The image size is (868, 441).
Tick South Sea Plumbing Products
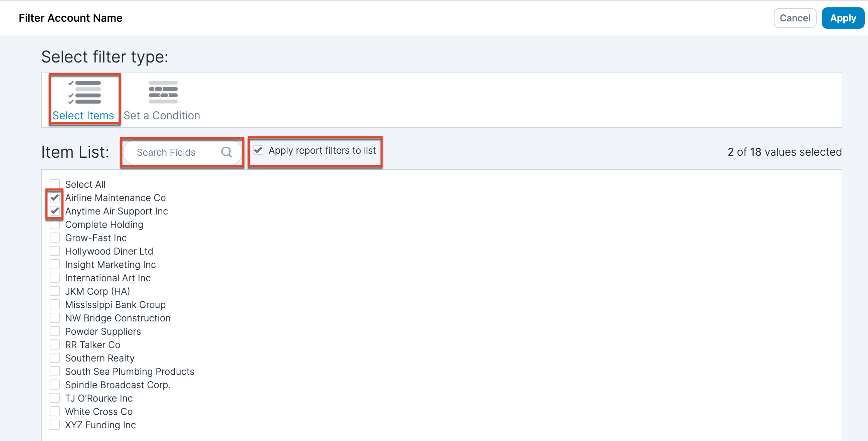[x=55, y=371]
